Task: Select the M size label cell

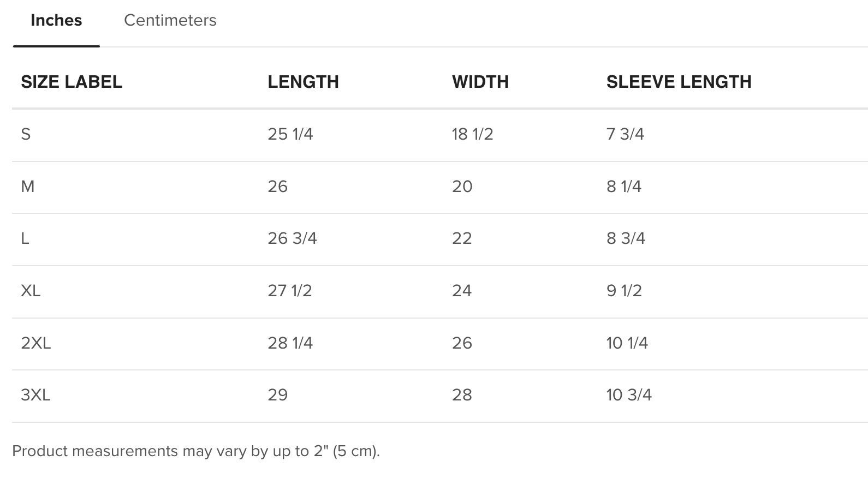Action: 27,187
